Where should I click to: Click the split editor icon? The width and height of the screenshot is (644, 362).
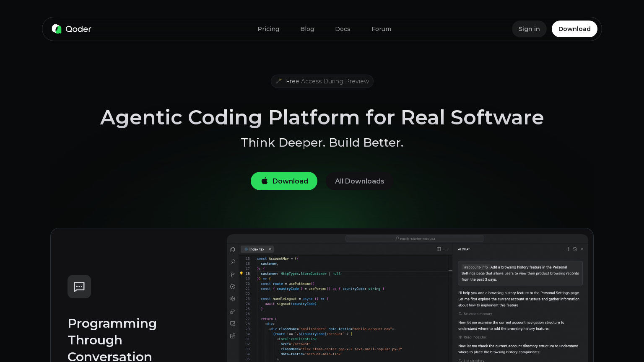pyautogui.click(x=439, y=249)
